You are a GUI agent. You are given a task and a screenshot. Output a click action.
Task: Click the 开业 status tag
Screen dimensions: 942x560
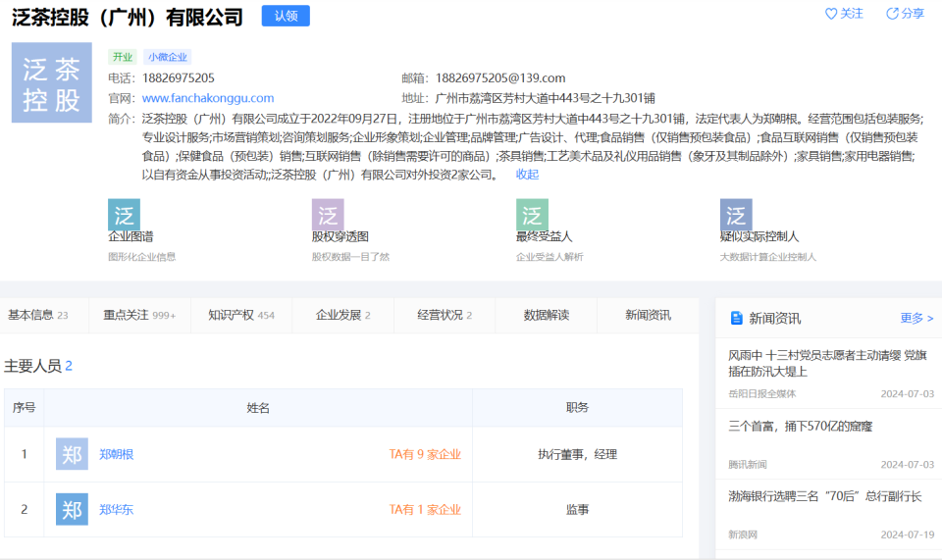coord(123,57)
